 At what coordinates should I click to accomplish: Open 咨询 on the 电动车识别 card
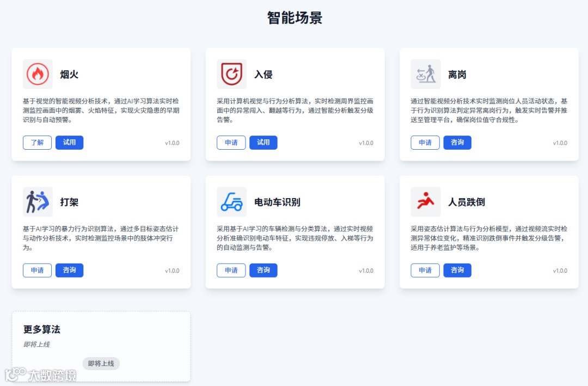pyautogui.click(x=264, y=270)
